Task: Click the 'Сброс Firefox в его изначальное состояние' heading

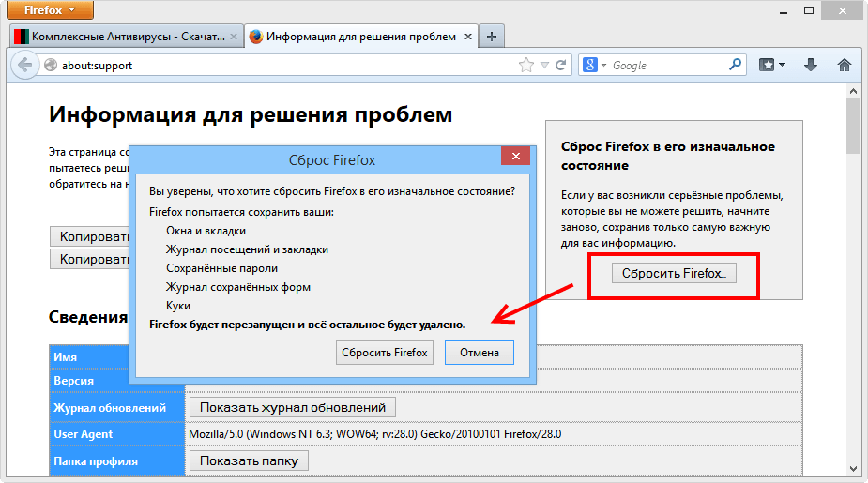Action: 668,156
